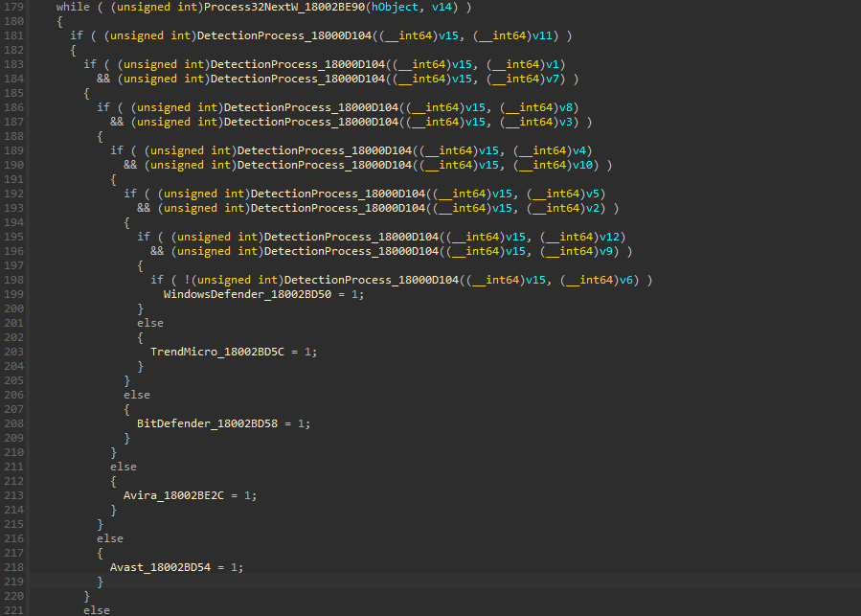Click else keyword on line 221
861x616 pixels.
[x=97, y=610]
